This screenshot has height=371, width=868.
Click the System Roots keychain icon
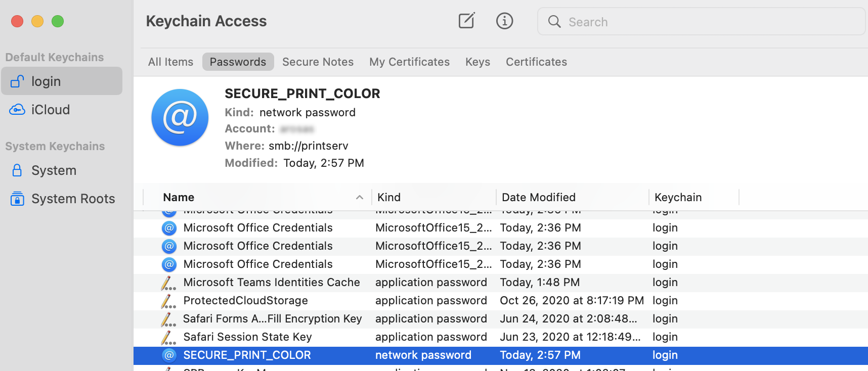tap(17, 199)
